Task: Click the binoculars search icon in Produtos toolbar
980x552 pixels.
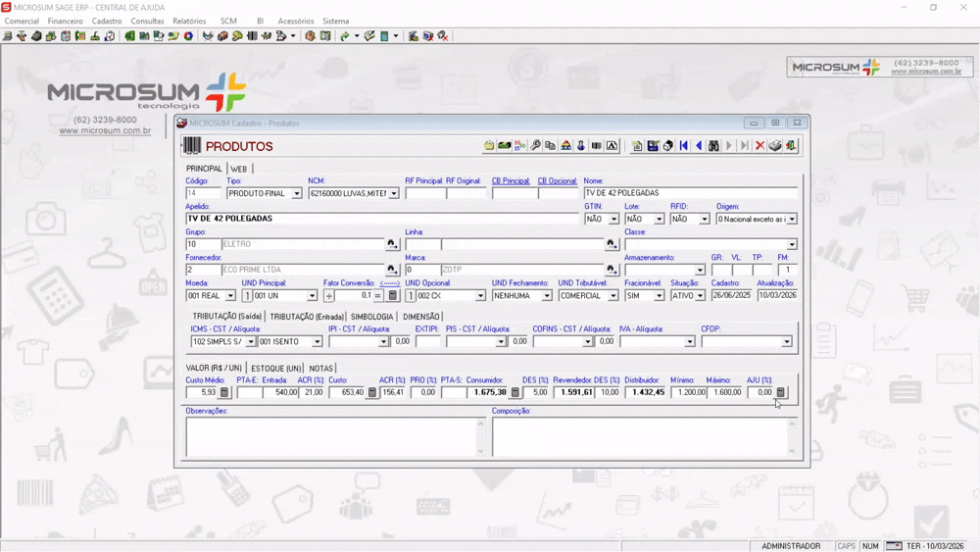Action: (713, 146)
